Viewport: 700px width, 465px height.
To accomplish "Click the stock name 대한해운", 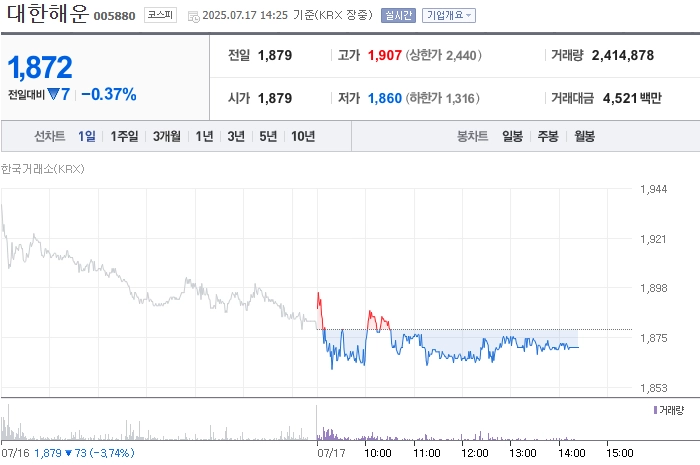I will click(48, 13).
